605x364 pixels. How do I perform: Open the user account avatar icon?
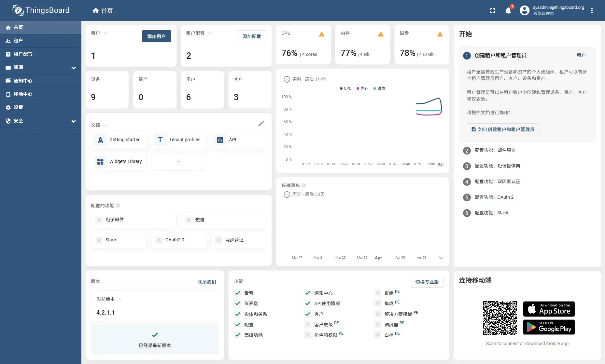tap(524, 10)
